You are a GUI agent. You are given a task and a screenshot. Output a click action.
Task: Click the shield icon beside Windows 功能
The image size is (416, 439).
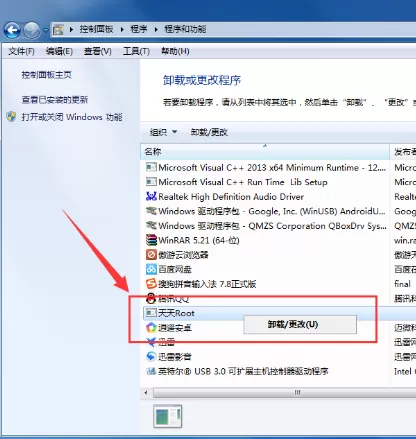tap(11, 117)
